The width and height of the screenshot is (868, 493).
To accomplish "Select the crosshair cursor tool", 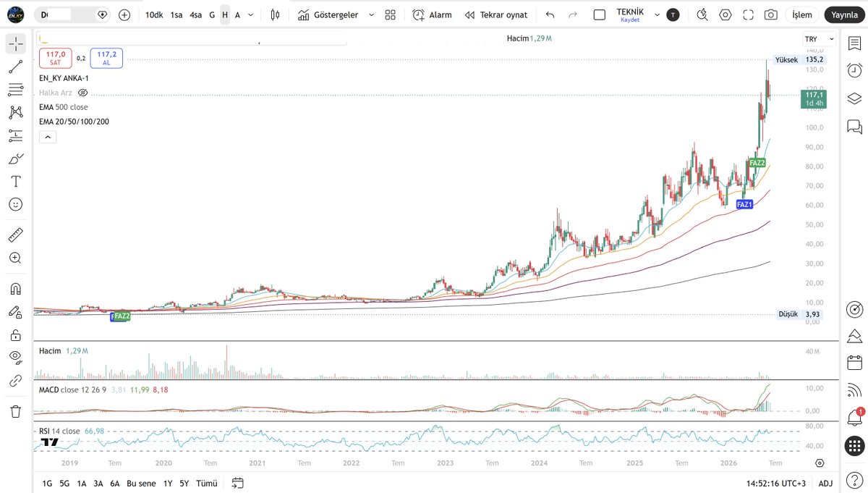I will click(x=15, y=44).
